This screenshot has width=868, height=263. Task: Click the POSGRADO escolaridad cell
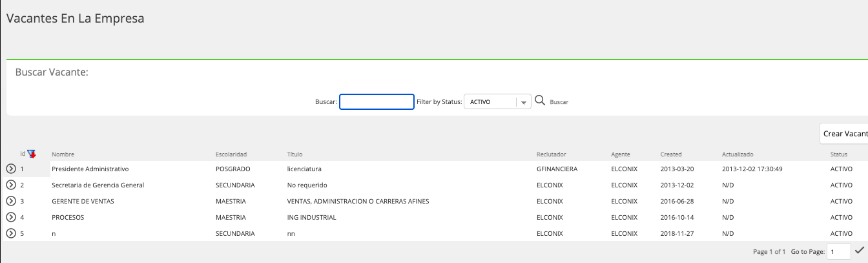pos(232,169)
